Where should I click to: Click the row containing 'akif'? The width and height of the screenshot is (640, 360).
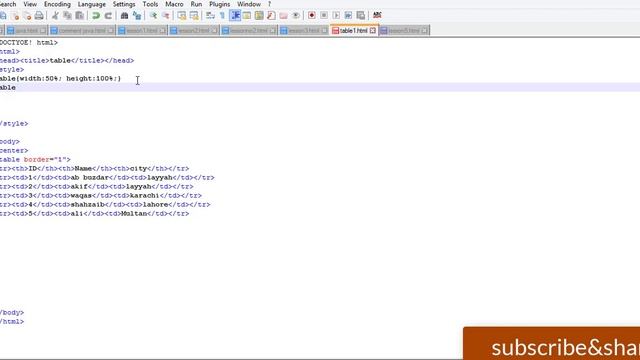coord(97,187)
